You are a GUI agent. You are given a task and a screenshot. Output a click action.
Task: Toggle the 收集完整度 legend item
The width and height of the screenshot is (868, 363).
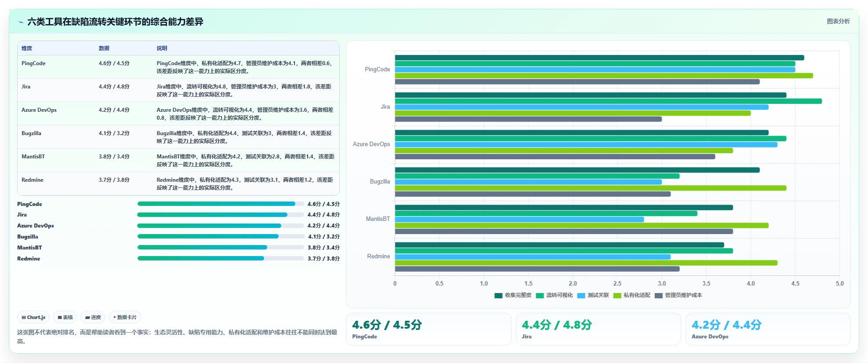513,295
